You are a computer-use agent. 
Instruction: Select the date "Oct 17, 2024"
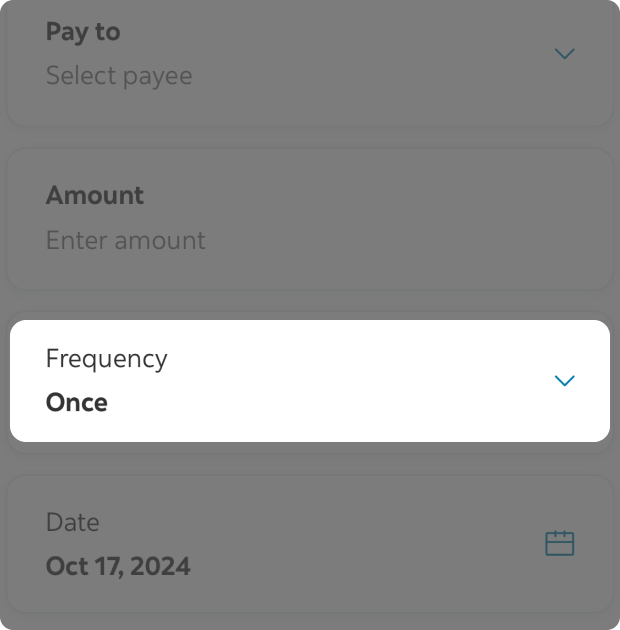pos(118,566)
